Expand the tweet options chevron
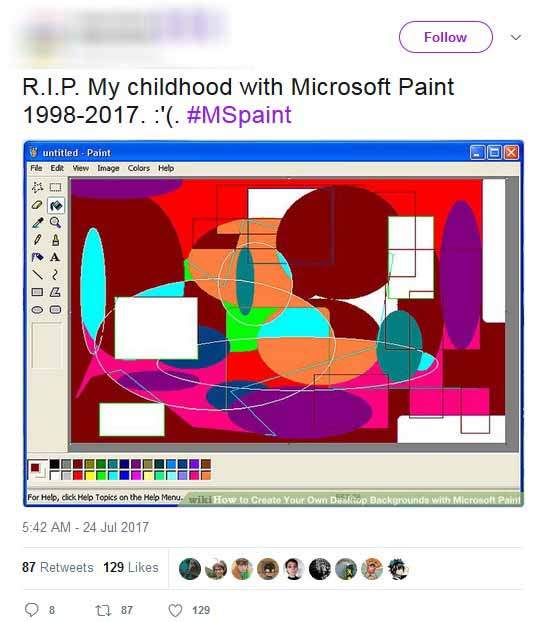 (x=516, y=37)
